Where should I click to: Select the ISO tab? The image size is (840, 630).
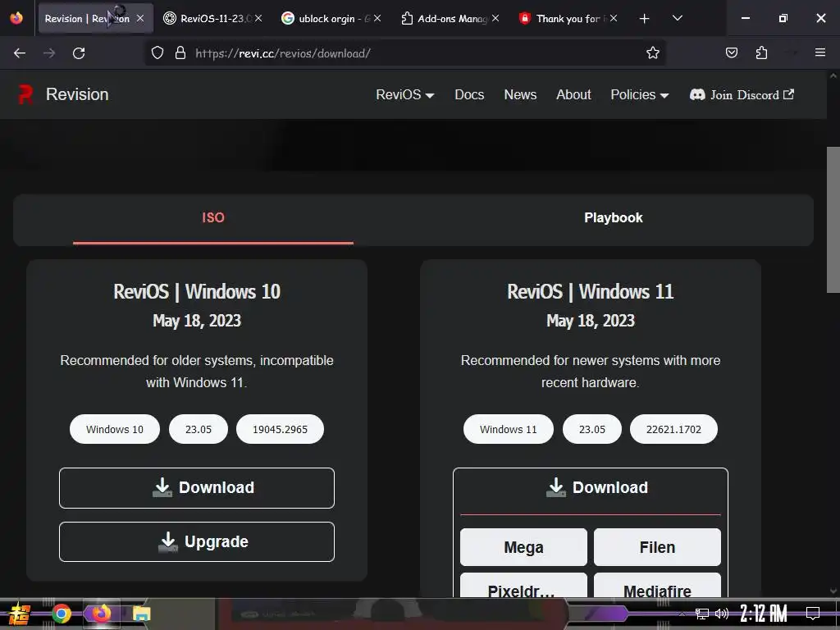pyautogui.click(x=213, y=218)
